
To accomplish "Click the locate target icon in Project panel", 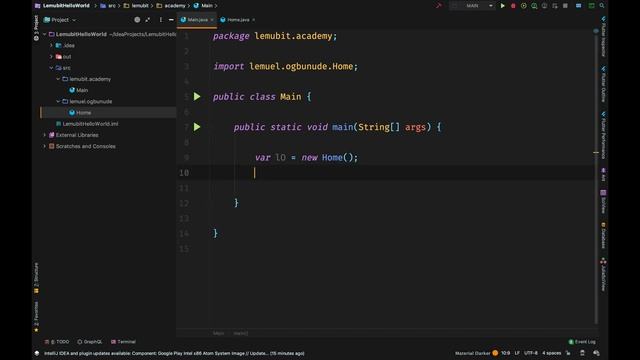I will tap(137, 20).
